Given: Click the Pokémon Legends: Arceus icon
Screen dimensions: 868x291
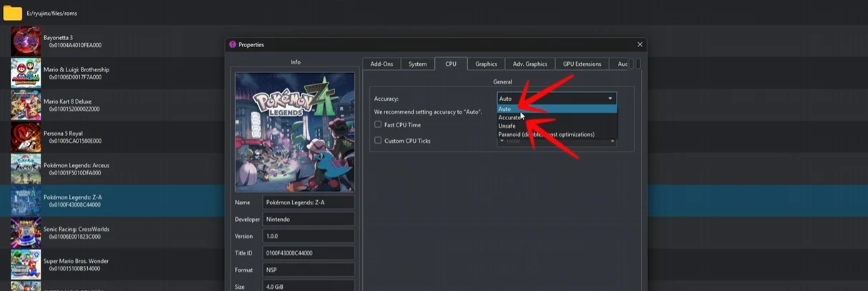Looking at the screenshot, I should pos(25,169).
